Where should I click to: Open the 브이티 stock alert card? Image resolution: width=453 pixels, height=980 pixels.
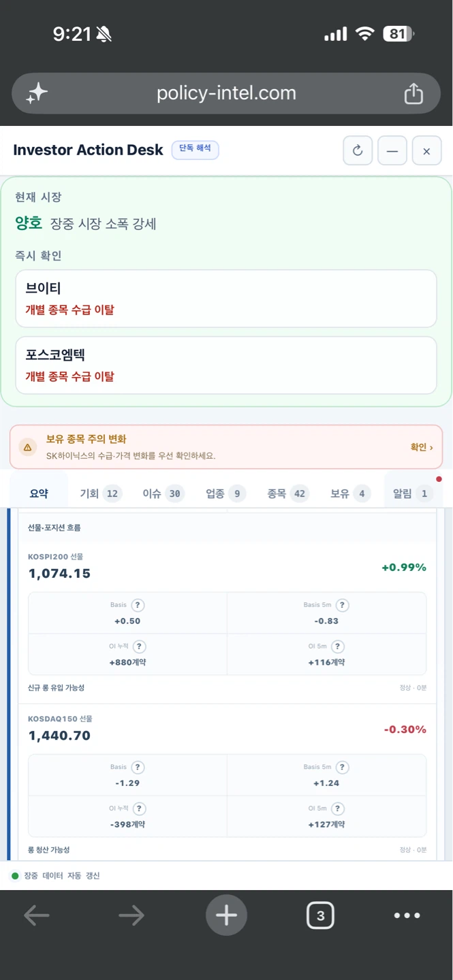[x=226, y=299]
